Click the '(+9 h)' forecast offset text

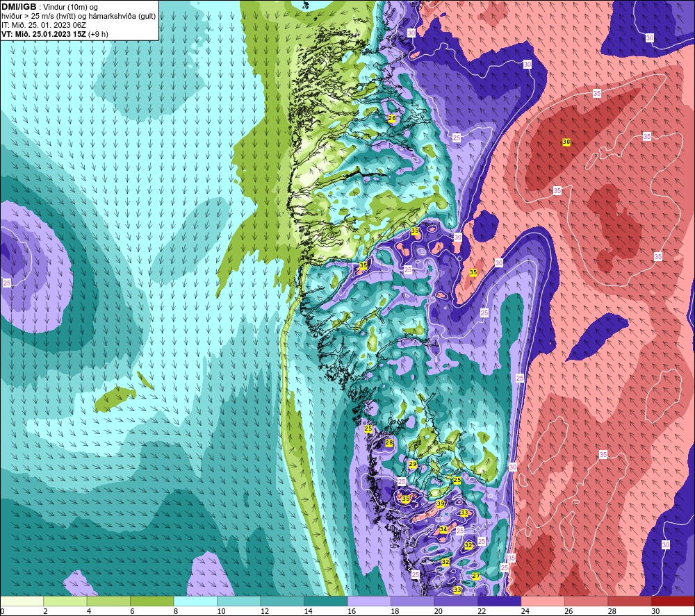point(99,34)
